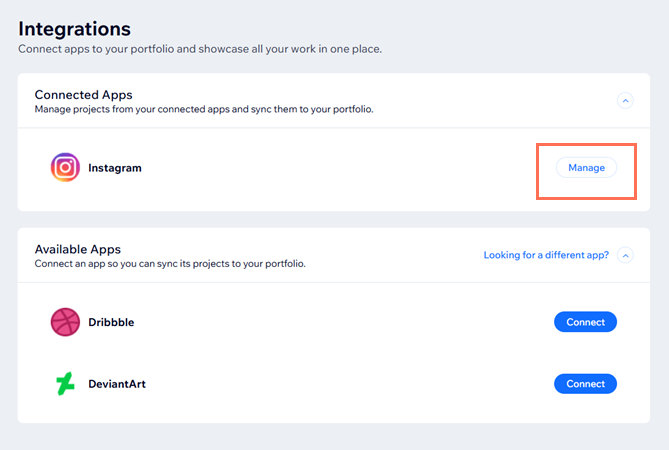Open 'Looking for a different app?' link
Screen dimensions: 669x450
click(546, 255)
